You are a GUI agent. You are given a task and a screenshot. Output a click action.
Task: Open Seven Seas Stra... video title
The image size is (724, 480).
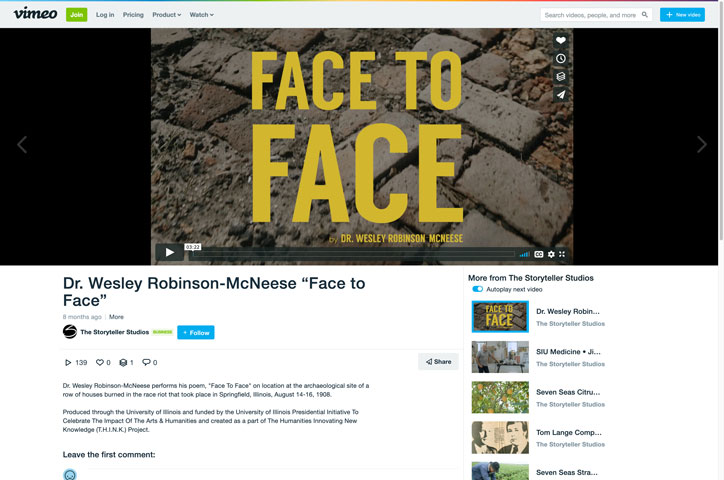click(x=567, y=473)
